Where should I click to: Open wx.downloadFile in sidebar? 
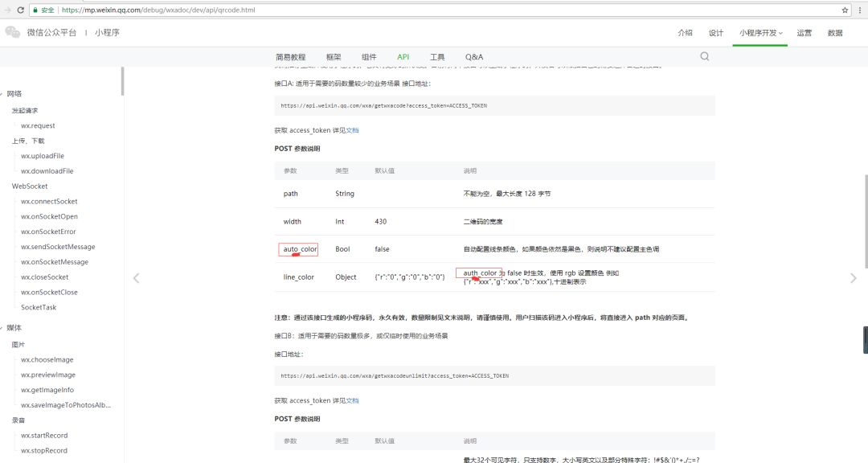click(x=47, y=171)
